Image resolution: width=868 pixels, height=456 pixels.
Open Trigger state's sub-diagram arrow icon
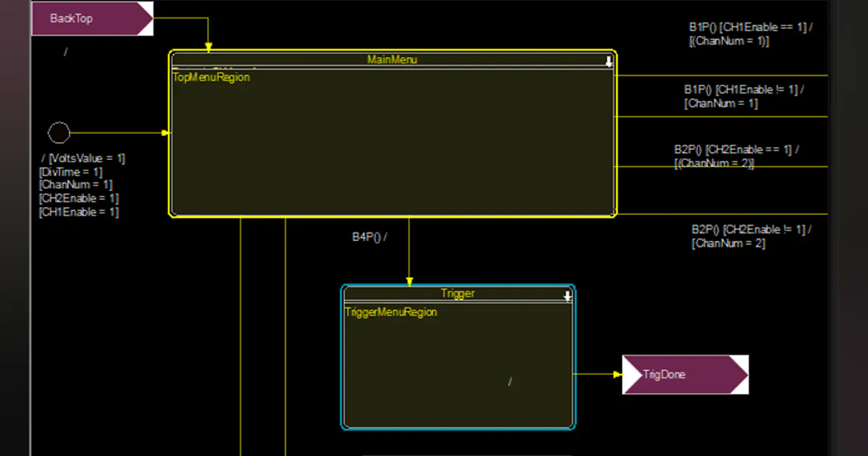[568, 295]
